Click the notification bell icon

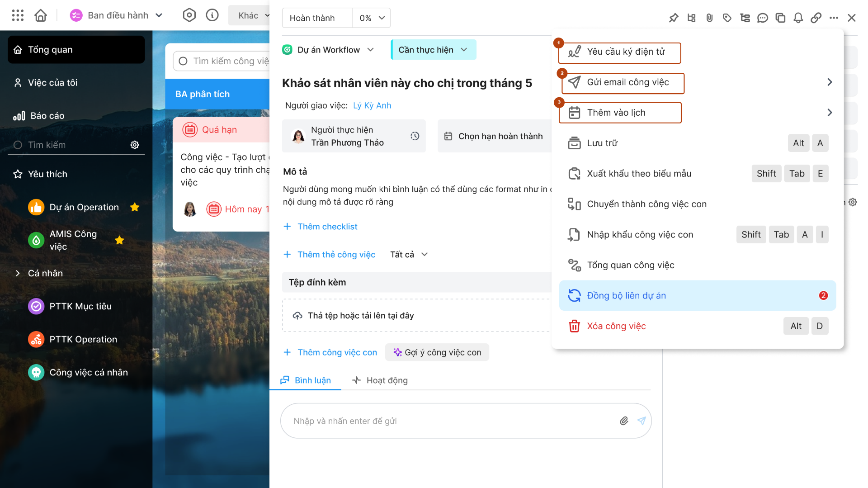tap(798, 18)
